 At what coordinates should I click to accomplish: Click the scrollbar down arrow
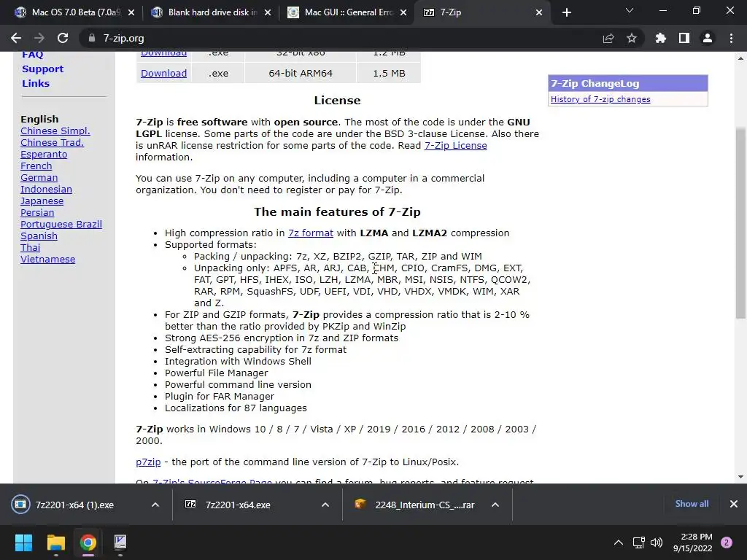(x=740, y=477)
